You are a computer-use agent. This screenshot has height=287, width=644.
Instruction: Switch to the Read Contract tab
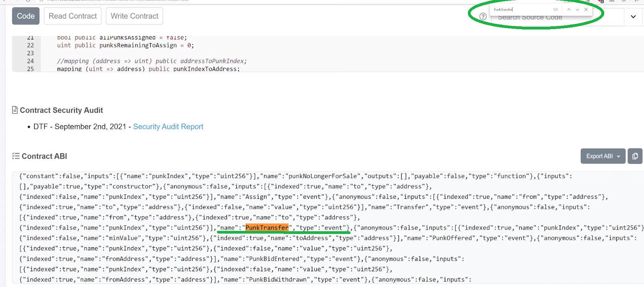[x=73, y=16]
